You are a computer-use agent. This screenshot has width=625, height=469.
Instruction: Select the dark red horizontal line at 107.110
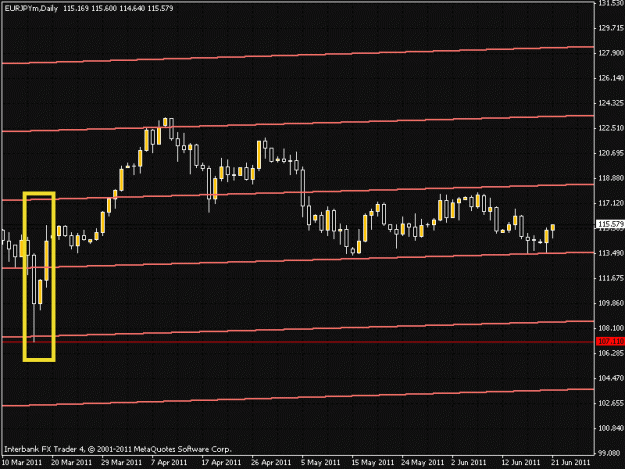[x=297, y=342]
